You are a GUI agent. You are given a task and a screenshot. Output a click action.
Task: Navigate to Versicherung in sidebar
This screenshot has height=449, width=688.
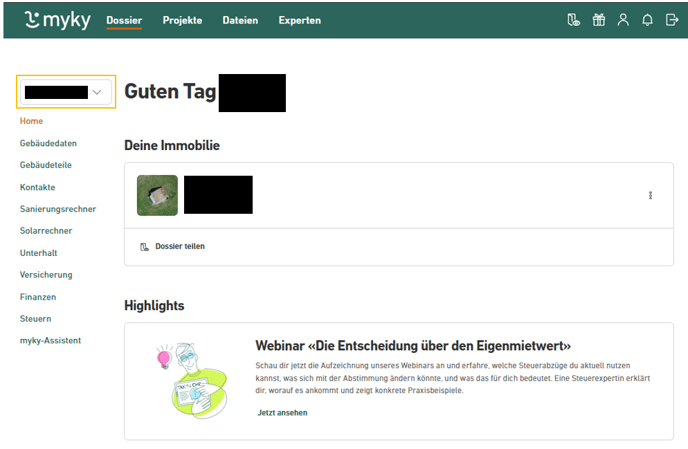point(46,275)
